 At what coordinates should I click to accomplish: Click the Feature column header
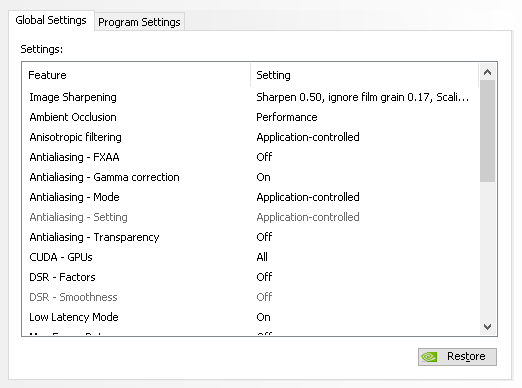click(136, 75)
